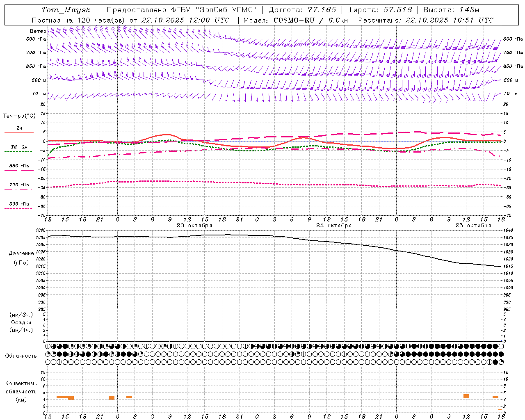Click the 23 октября date label
The height and width of the screenshot is (420, 525).
(194, 225)
